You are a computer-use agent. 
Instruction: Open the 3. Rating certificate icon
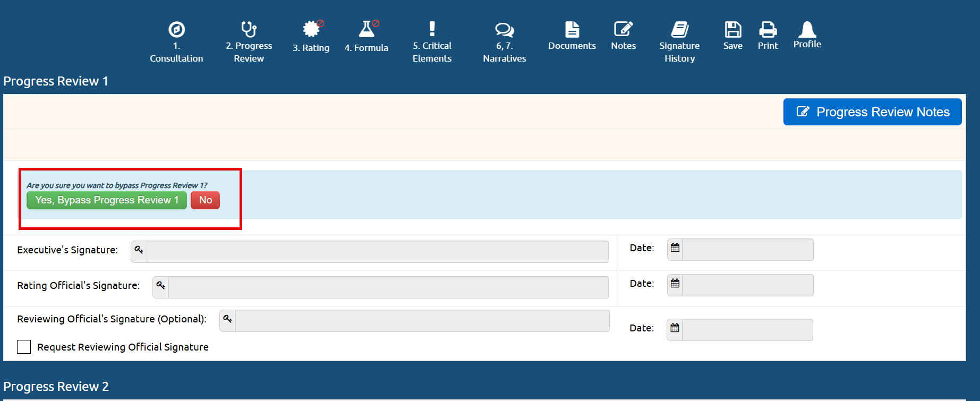(x=312, y=29)
